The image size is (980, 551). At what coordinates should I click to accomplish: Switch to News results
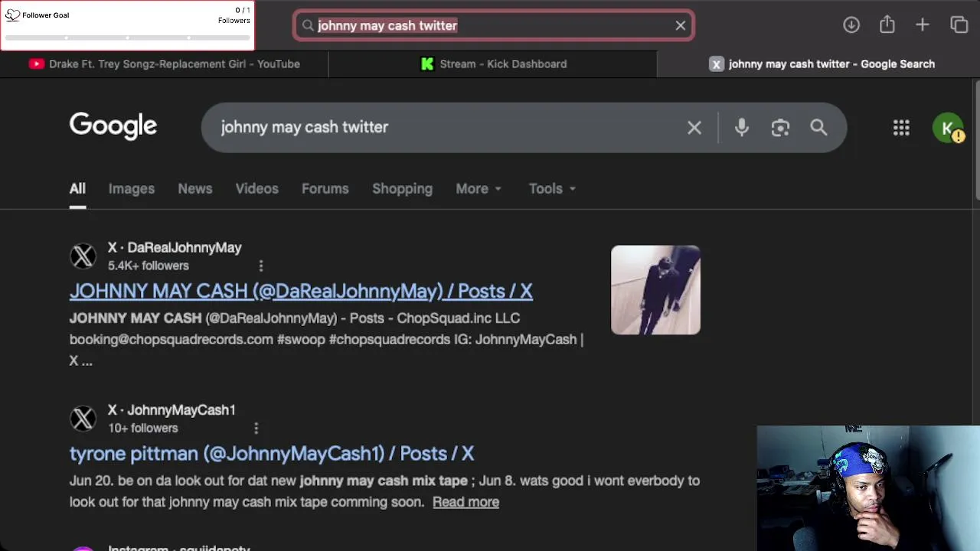click(x=194, y=189)
